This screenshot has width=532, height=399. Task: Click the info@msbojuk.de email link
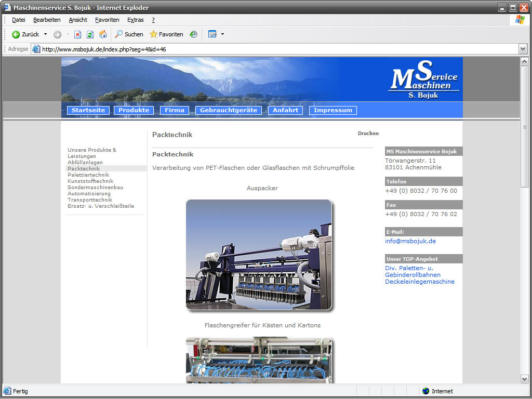[410, 241]
